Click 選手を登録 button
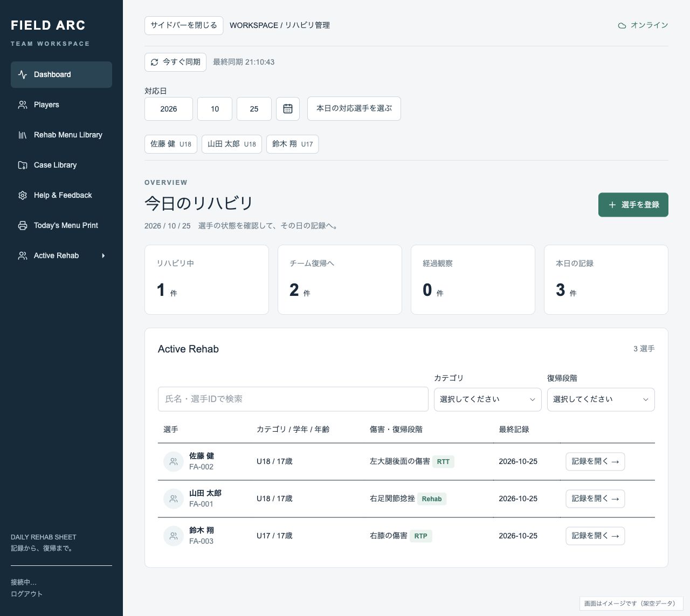The image size is (690, 616). tap(633, 205)
